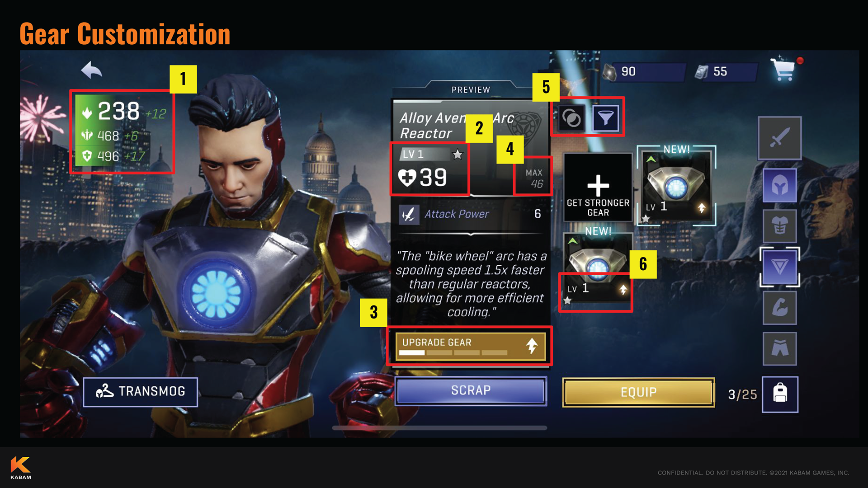Click the horizontal scroll bar at bottom
This screenshot has height=488, width=868.
pyautogui.click(x=439, y=427)
